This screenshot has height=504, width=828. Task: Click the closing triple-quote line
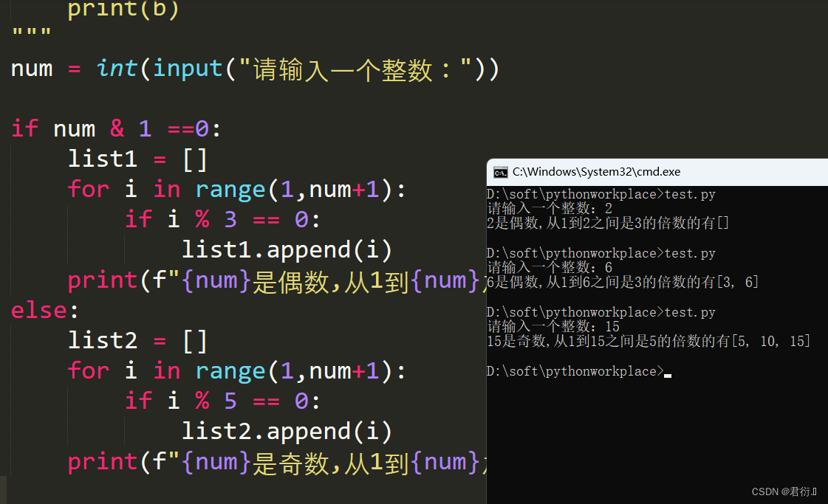pos(31,32)
